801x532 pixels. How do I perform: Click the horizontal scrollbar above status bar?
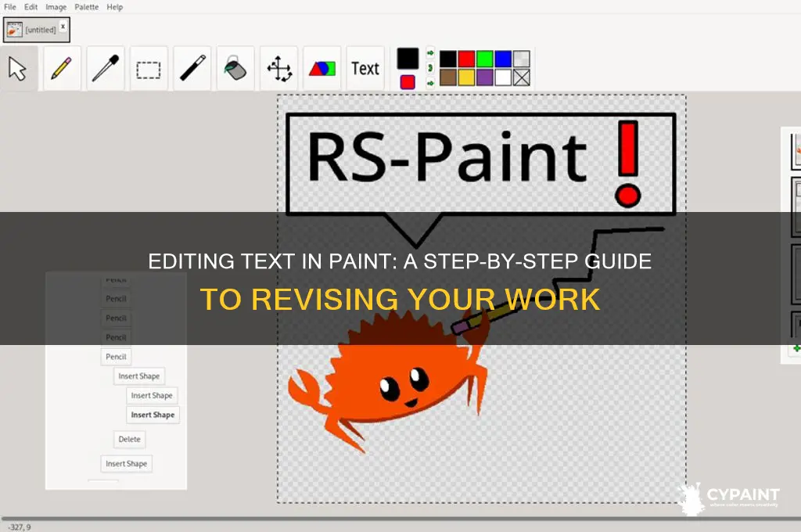(400, 519)
